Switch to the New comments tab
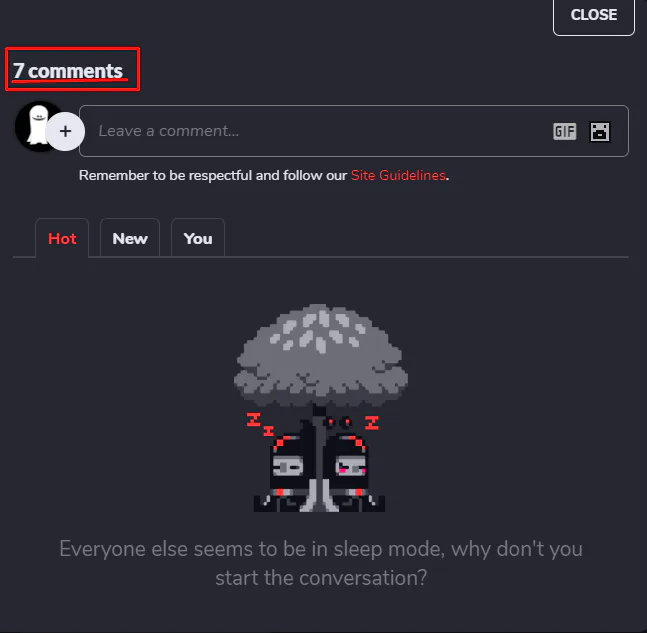 pos(130,238)
